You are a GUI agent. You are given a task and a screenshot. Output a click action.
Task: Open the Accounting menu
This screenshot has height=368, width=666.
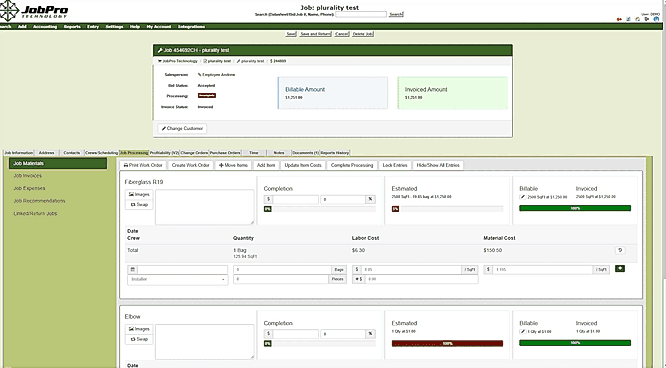tap(45, 26)
